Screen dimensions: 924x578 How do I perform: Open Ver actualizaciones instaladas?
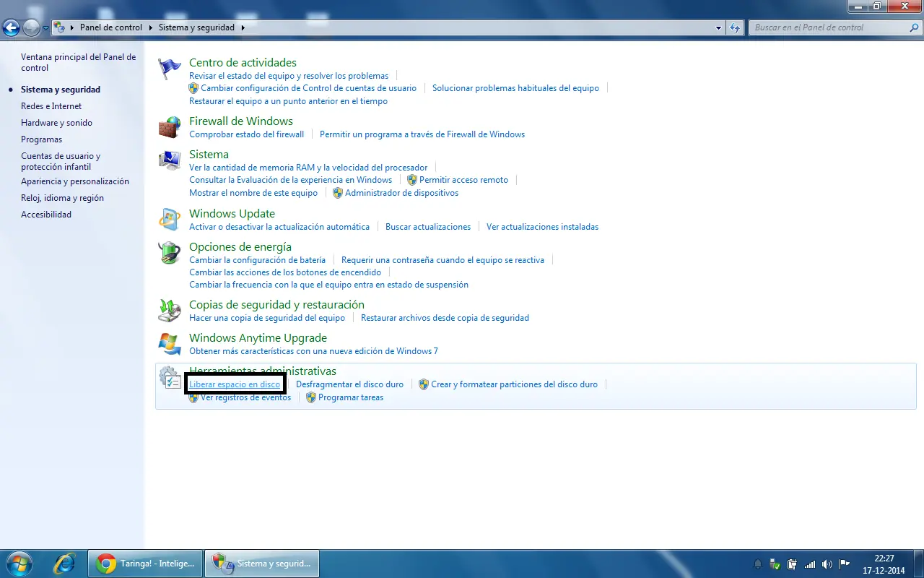click(x=542, y=227)
